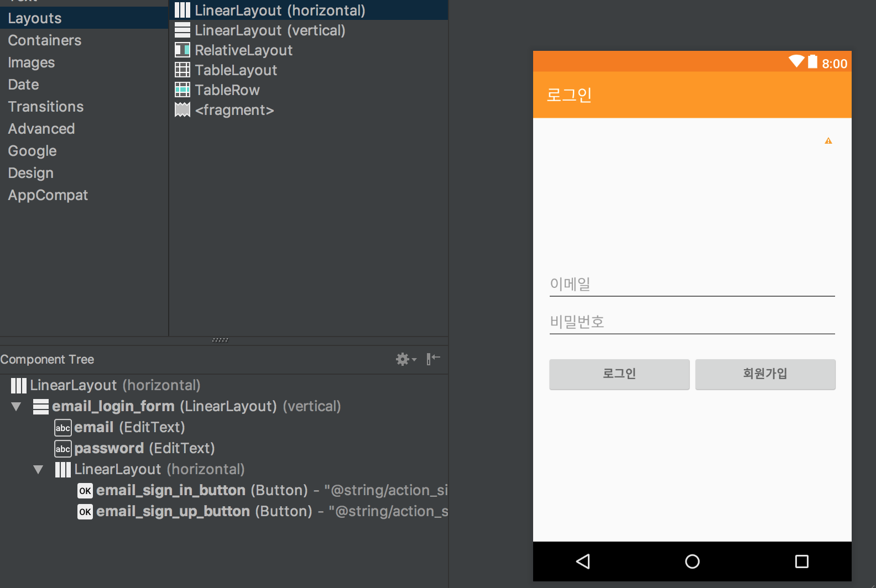Select LinearLayout (horizontal) palette icon

click(182, 10)
